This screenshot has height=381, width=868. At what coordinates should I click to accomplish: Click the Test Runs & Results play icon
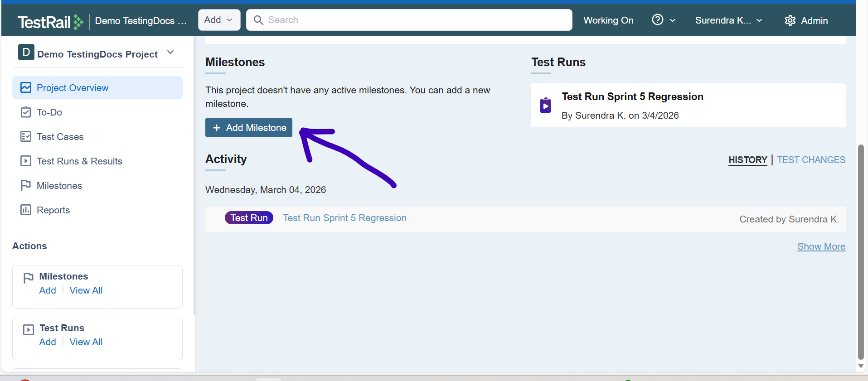[x=26, y=161]
